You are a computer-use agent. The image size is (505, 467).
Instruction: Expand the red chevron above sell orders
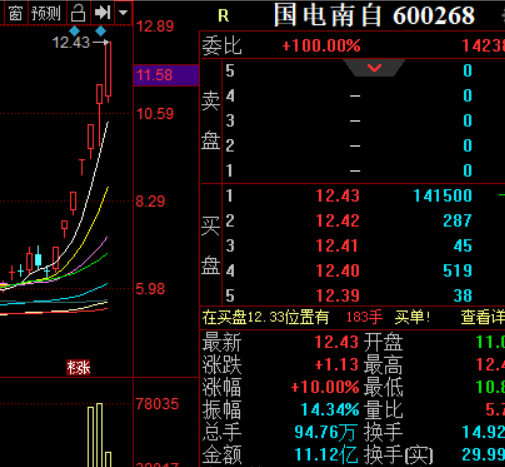click(374, 68)
